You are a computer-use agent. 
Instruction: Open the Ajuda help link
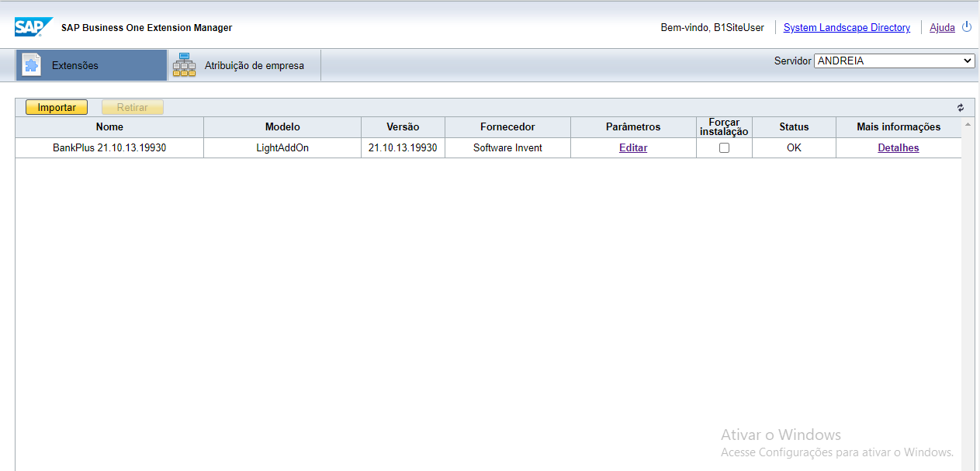point(942,27)
